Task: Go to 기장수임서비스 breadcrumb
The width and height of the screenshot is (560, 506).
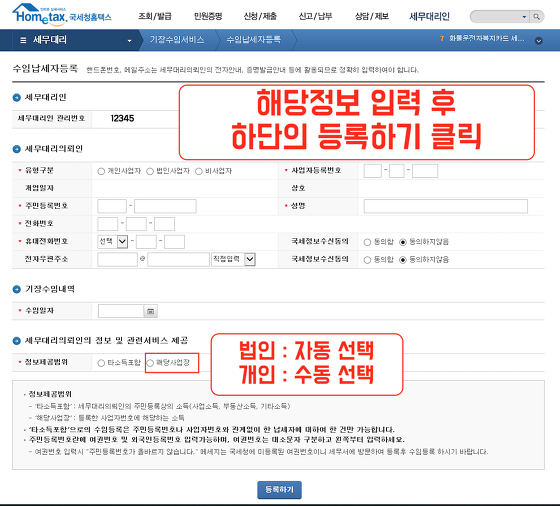Action: coord(177,40)
